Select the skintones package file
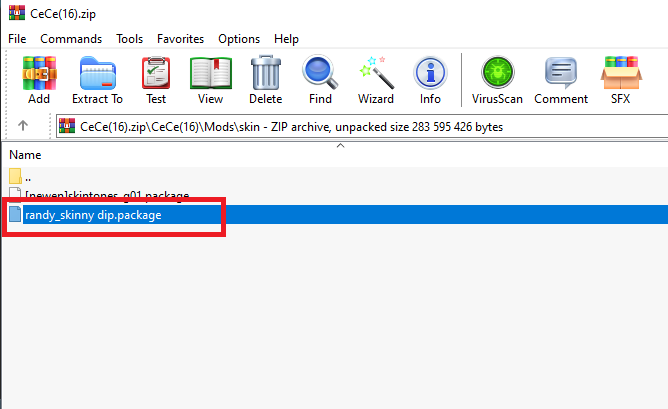The width and height of the screenshot is (668, 409). (107, 195)
